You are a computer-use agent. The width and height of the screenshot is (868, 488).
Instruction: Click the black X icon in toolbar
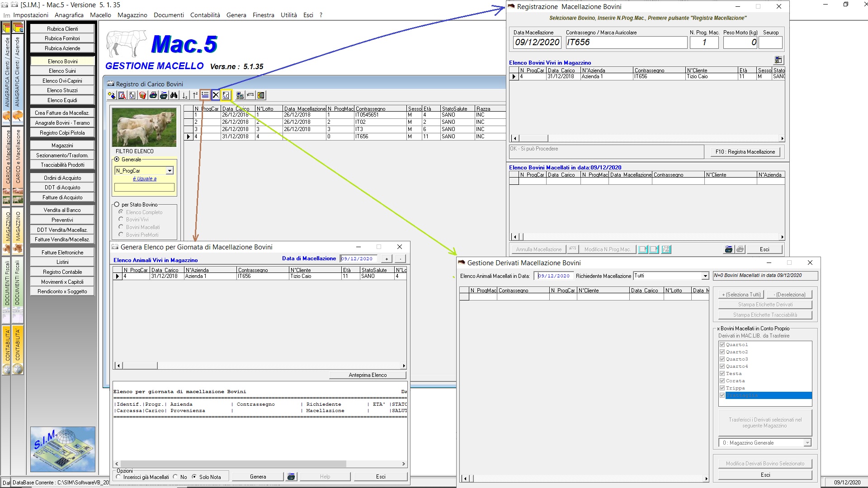point(216,95)
